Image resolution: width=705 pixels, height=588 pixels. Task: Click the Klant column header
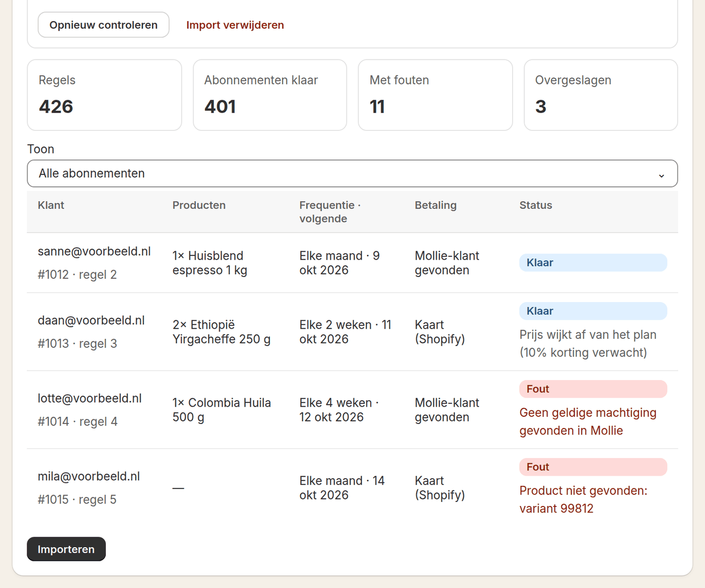coord(51,205)
